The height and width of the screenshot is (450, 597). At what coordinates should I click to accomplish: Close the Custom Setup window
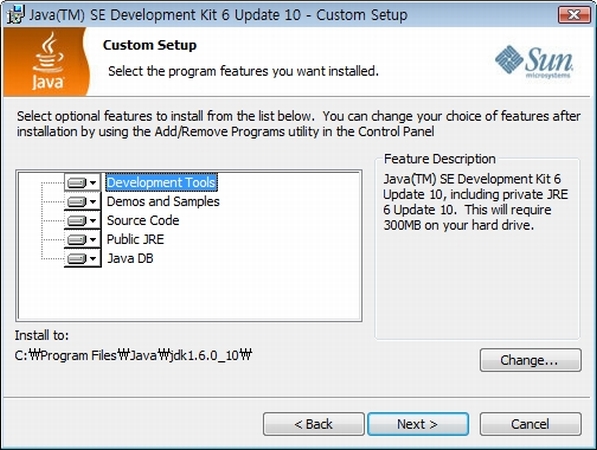(574, 15)
